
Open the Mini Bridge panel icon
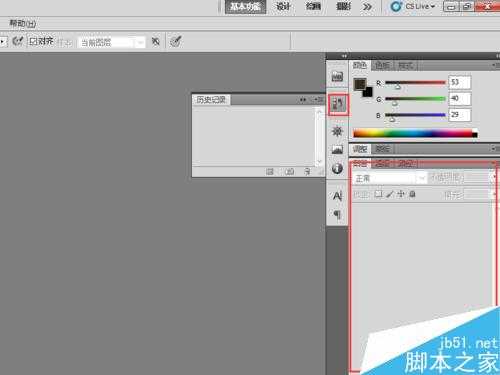pos(337,77)
